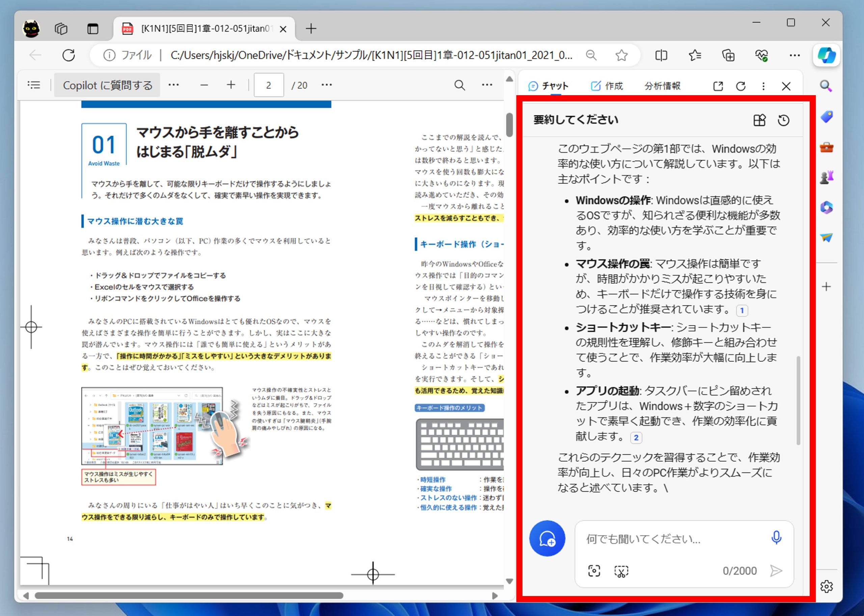Open the Collections icon
This screenshot has height=616, width=864.
pyautogui.click(x=728, y=56)
